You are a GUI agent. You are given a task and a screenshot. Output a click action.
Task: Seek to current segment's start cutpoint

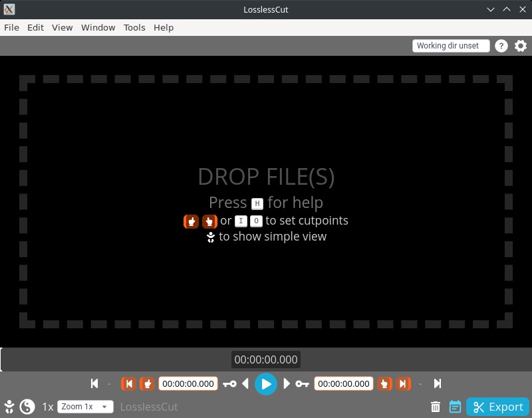(x=128, y=383)
